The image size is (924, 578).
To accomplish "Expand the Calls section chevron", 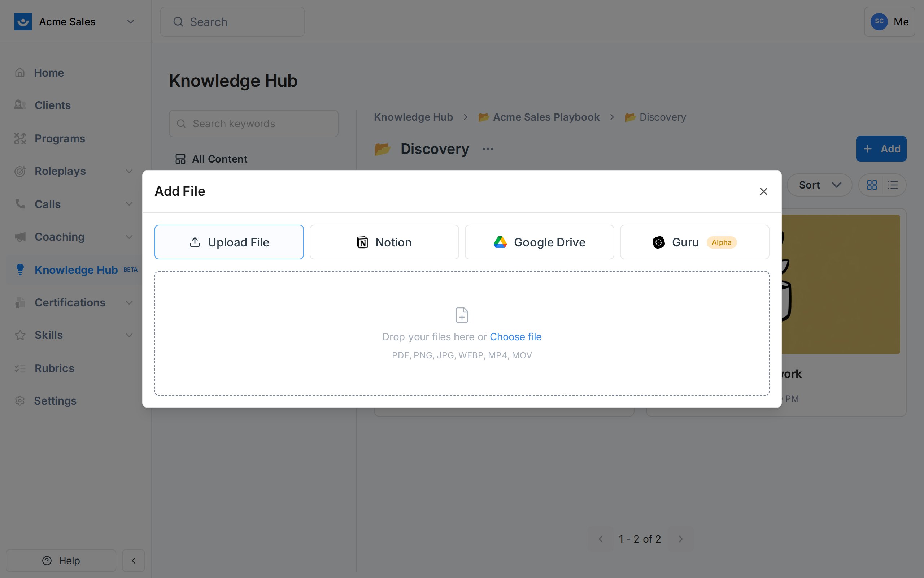I will [130, 204].
